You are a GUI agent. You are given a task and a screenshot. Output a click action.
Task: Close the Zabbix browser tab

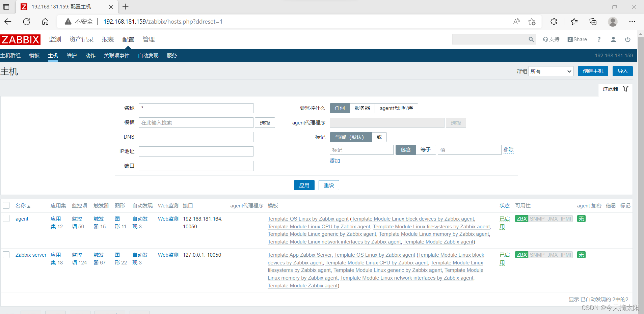click(111, 7)
